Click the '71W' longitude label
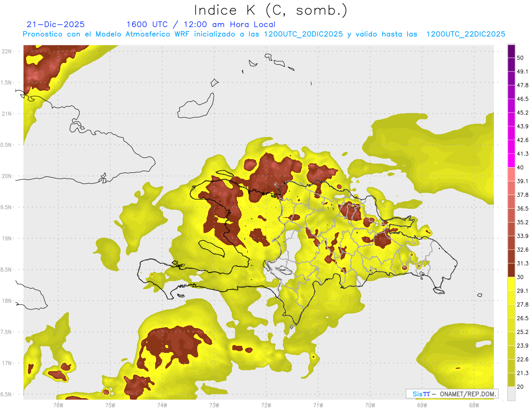 pos(318,405)
